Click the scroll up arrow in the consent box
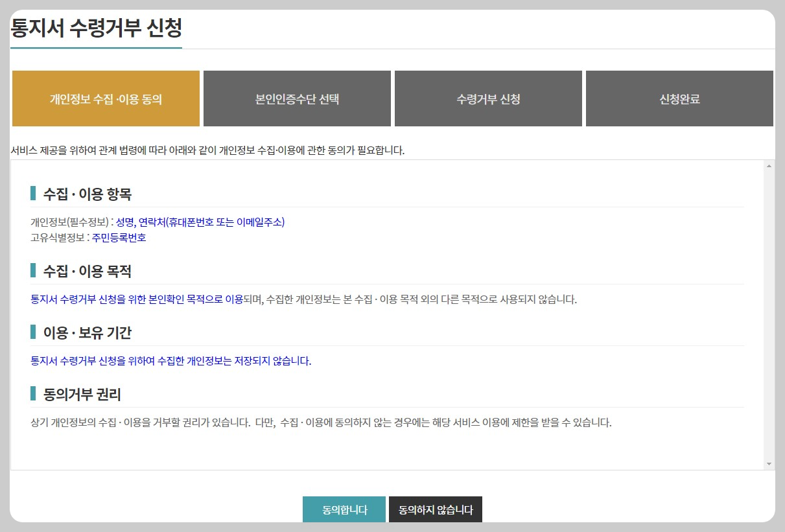785x532 pixels. pyautogui.click(x=769, y=166)
